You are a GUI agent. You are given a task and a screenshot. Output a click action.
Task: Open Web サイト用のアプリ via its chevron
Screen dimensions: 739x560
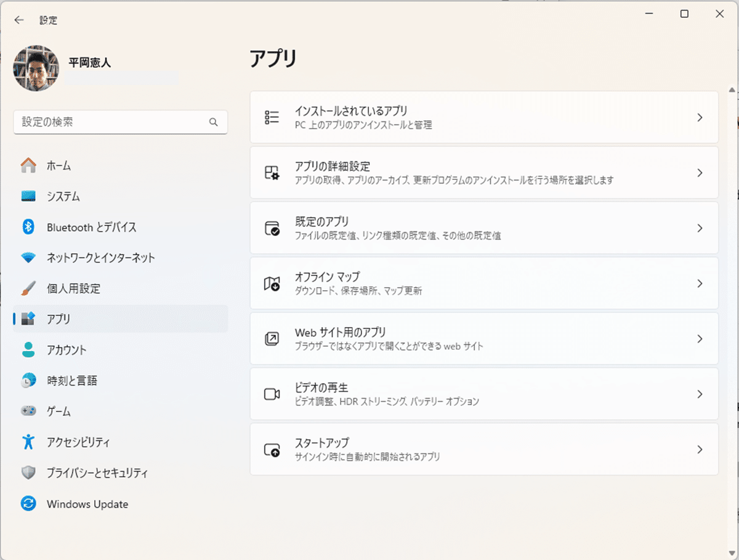(x=700, y=339)
